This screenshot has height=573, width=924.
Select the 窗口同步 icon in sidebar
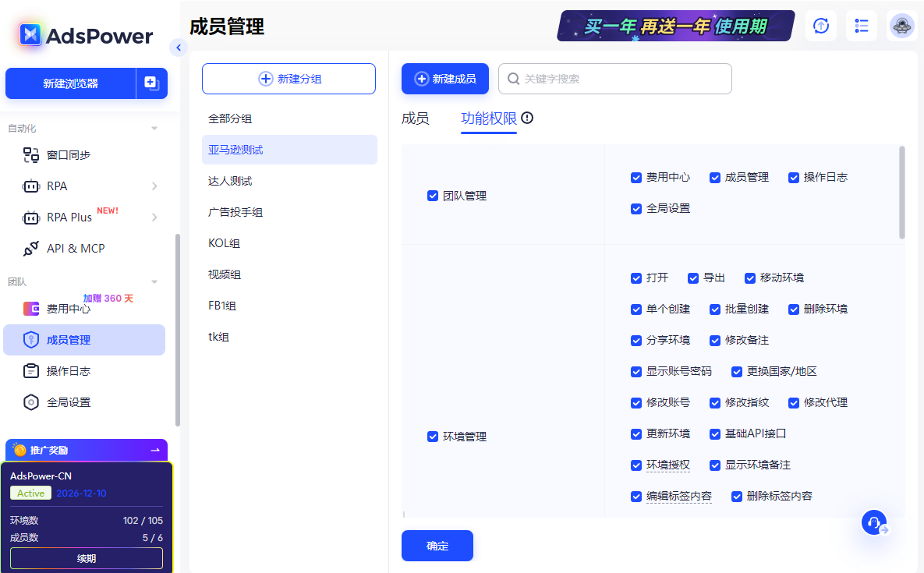31,154
